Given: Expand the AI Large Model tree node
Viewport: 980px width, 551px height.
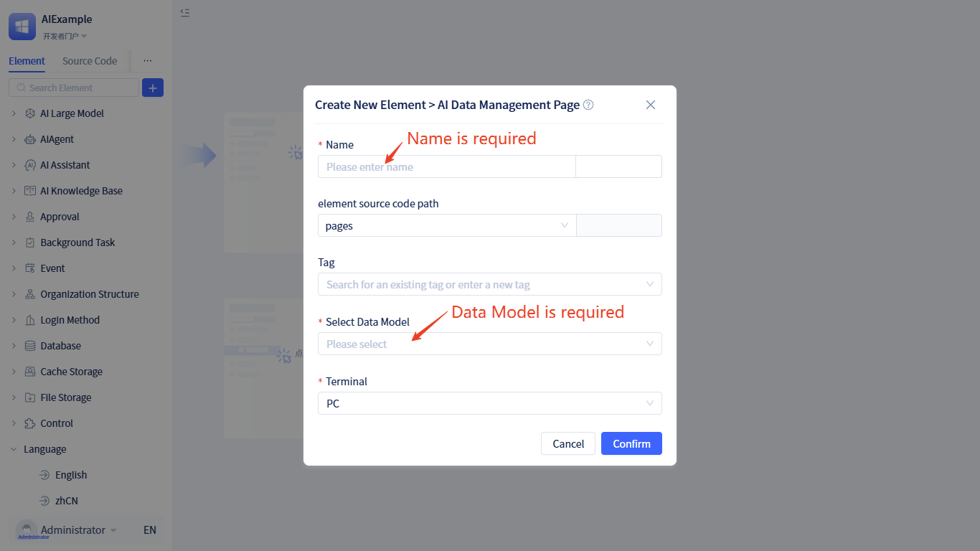Looking at the screenshot, I should (x=14, y=113).
